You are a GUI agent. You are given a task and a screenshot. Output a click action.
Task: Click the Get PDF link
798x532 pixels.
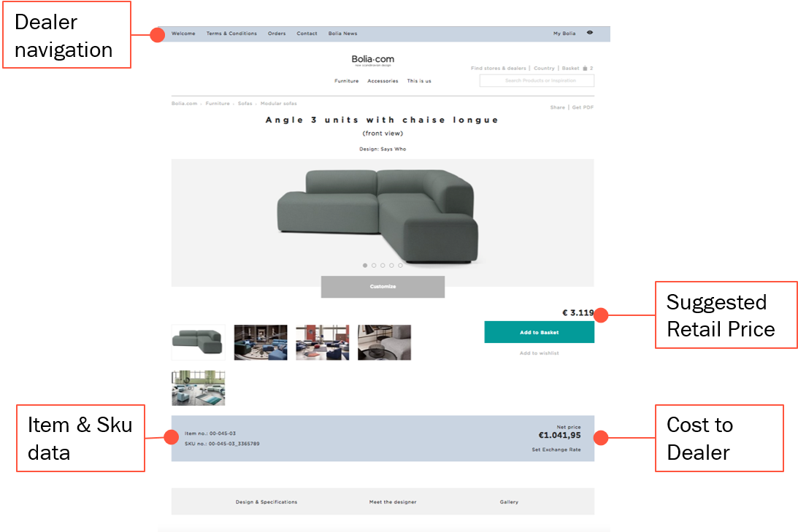click(583, 107)
